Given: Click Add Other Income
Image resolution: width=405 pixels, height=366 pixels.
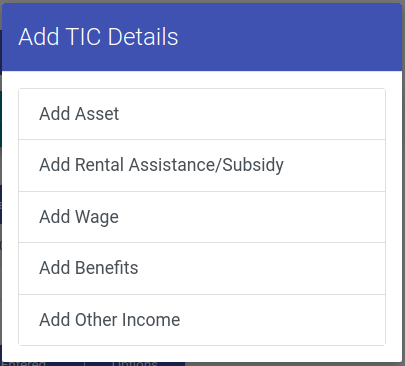Looking at the screenshot, I should [x=202, y=320].
